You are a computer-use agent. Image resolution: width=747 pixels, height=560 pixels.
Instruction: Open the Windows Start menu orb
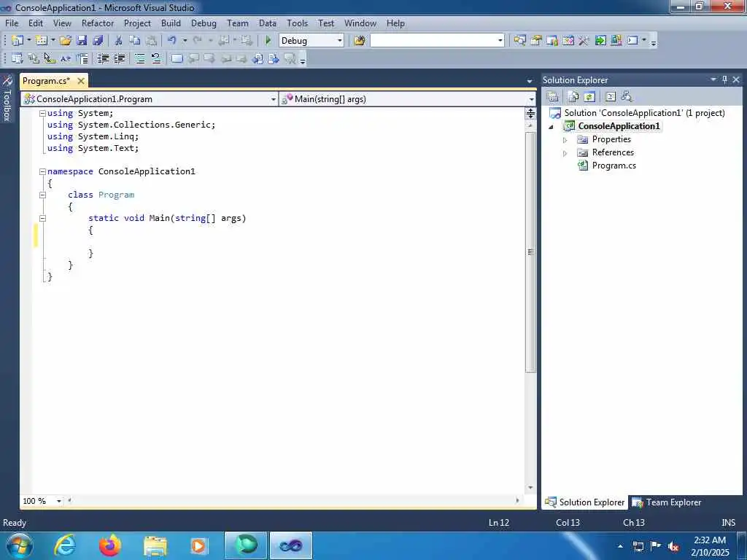pos(19,545)
